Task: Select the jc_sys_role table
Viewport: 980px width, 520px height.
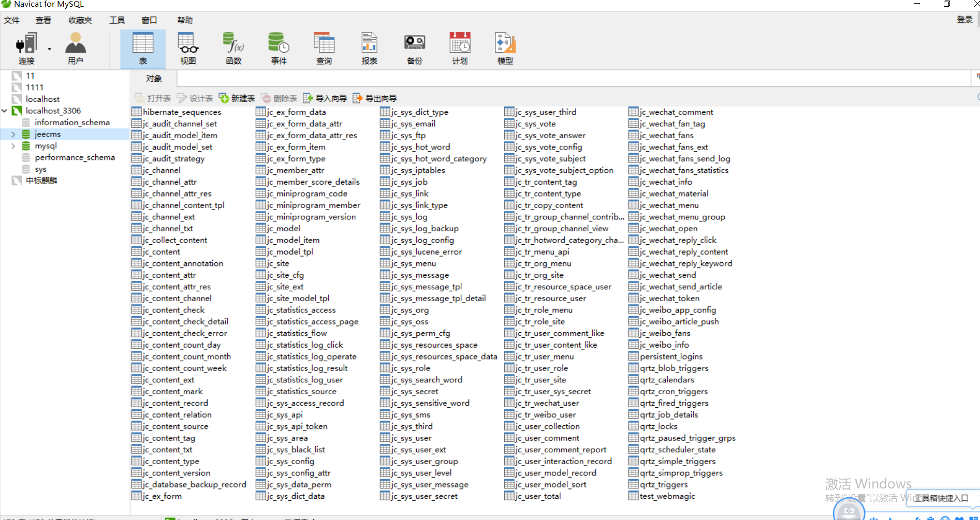Action: point(411,368)
